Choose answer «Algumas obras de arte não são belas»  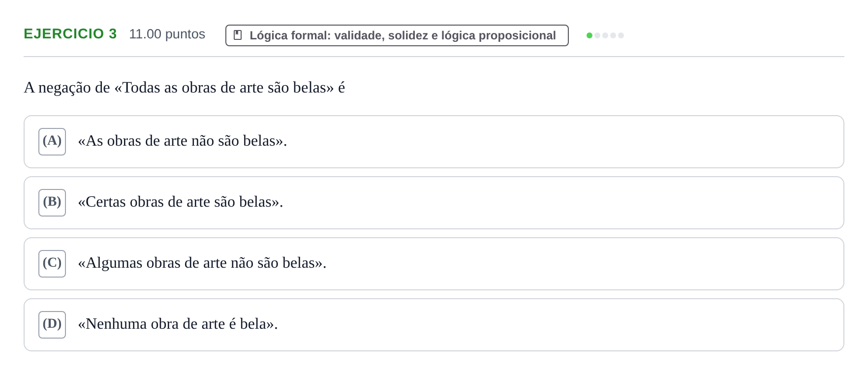[434, 264]
